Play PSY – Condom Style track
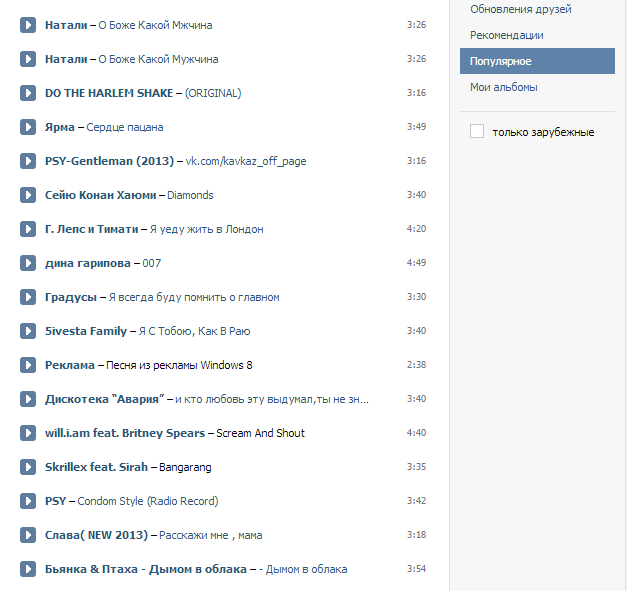The height and width of the screenshot is (591, 629). click(x=28, y=501)
